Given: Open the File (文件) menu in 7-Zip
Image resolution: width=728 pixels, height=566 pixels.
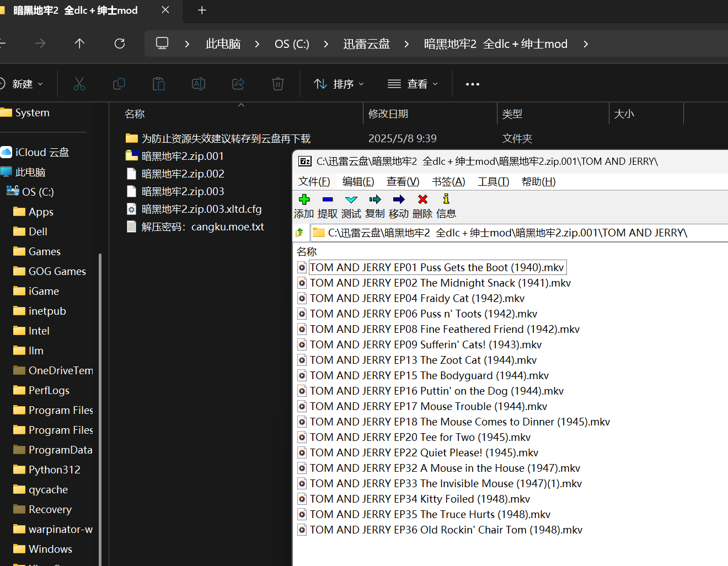Looking at the screenshot, I should click(x=314, y=181).
